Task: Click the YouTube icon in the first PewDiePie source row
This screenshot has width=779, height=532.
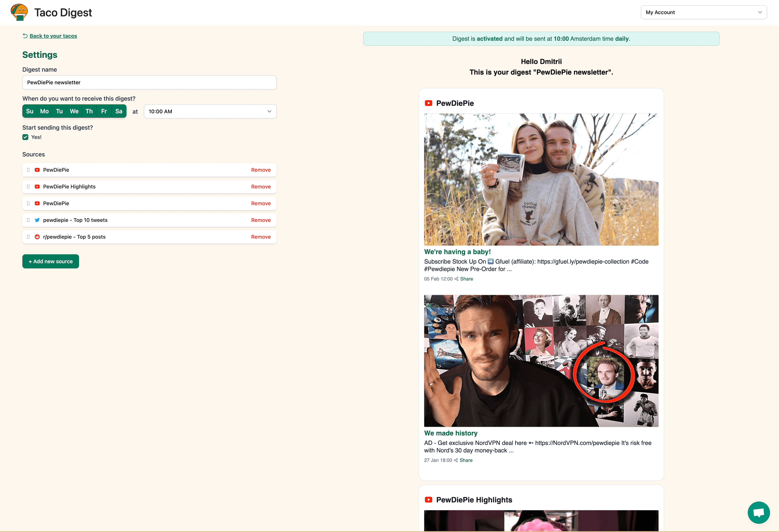Action: [37, 170]
